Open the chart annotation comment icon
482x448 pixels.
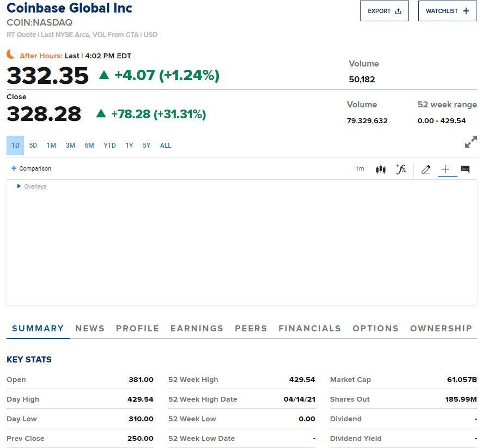click(x=465, y=169)
